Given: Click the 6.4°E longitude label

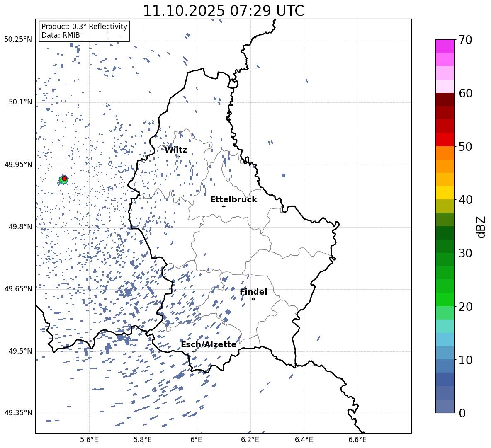Looking at the screenshot, I should tap(304, 440).
